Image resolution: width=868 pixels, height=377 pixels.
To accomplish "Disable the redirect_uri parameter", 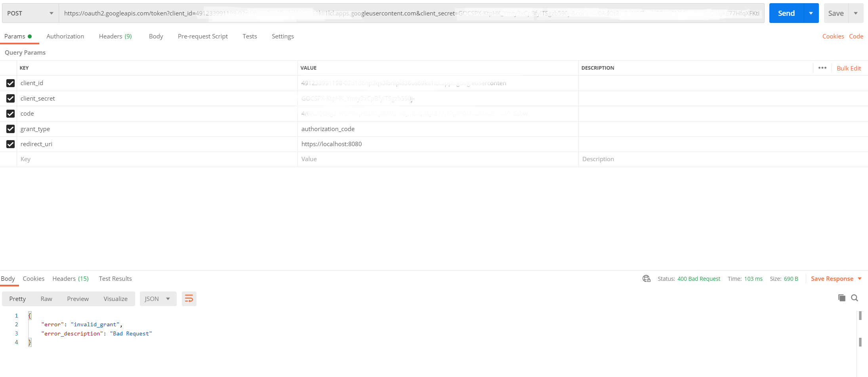I will [x=10, y=144].
